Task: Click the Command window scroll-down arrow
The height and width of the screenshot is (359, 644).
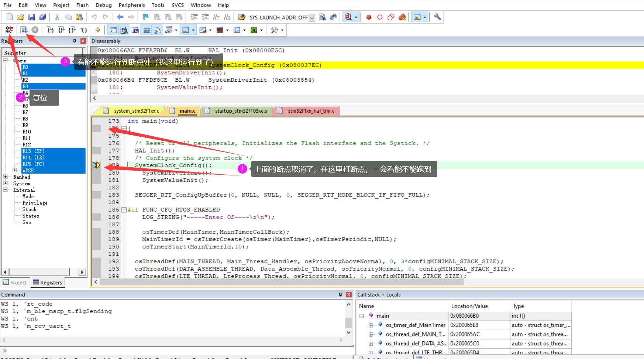Action: pyautogui.click(x=349, y=332)
